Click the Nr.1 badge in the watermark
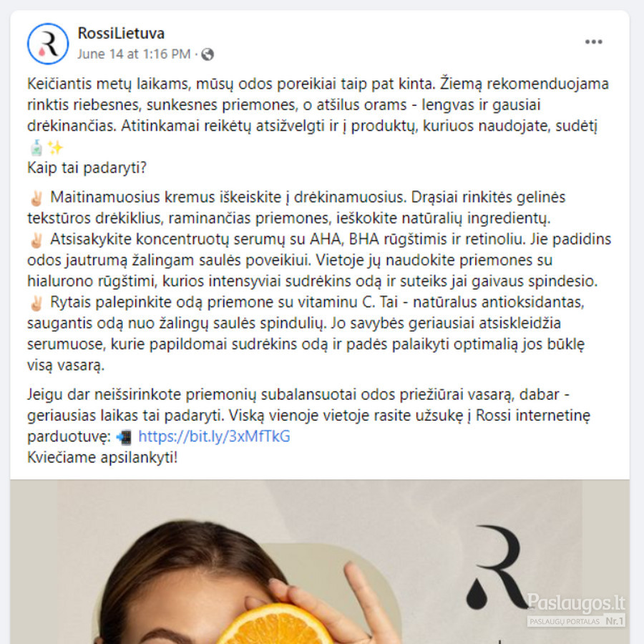This screenshot has height=644, width=644. click(x=615, y=621)
